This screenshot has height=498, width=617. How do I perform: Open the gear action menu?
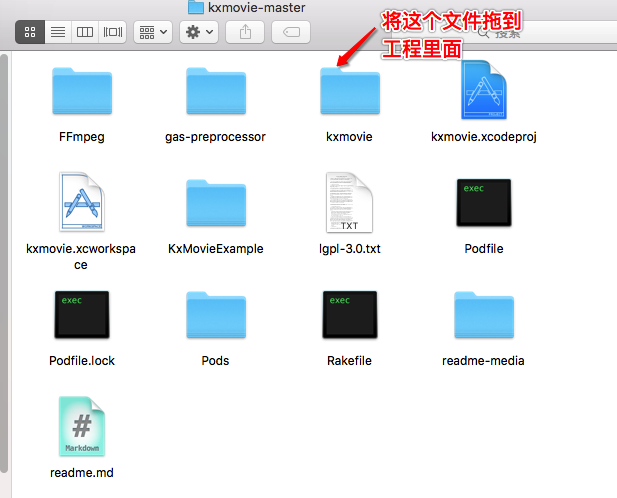point(199,32)
